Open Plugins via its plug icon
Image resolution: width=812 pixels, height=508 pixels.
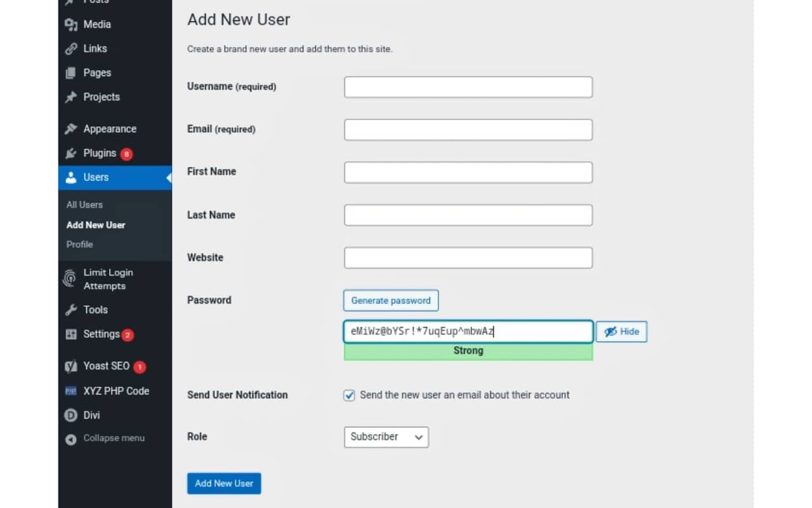(x=70, y=153)
